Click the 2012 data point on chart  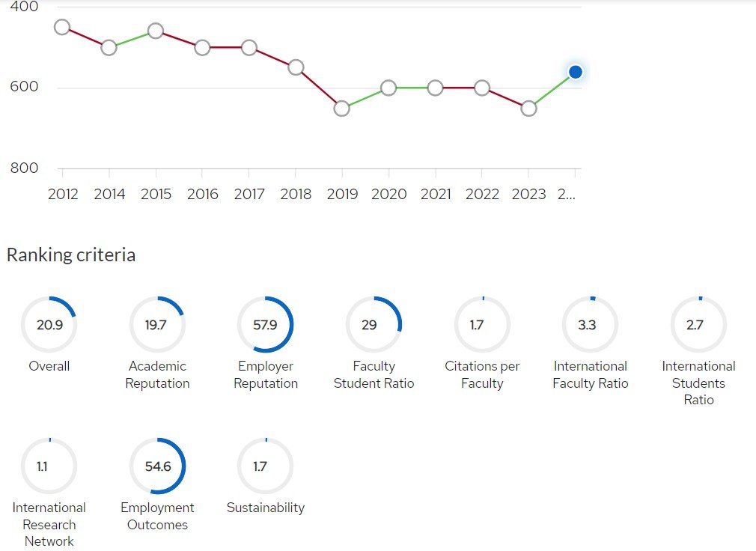click(x=62, y=27)
